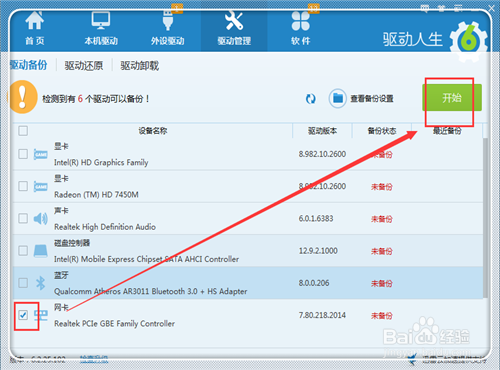This screenshot has width=500, height=370.
Task: Select Realtek PCIe GBE Family Controller text
Action: [114, 323]
